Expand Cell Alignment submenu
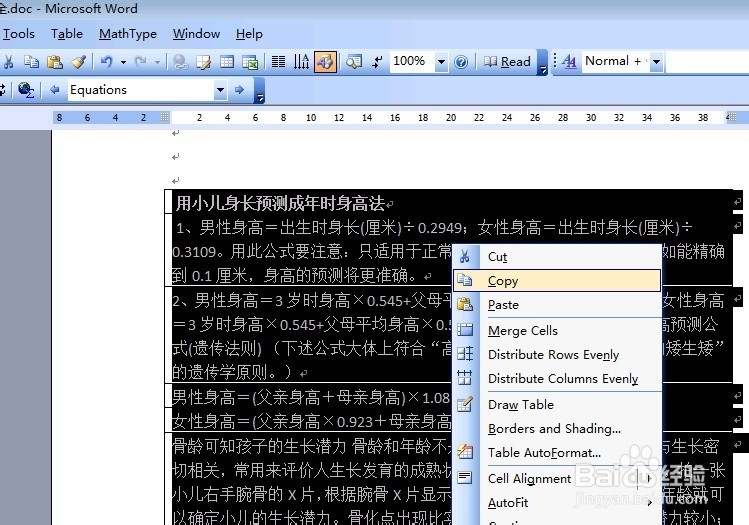This screenshot has height=525, width=749. coord(556,479)
